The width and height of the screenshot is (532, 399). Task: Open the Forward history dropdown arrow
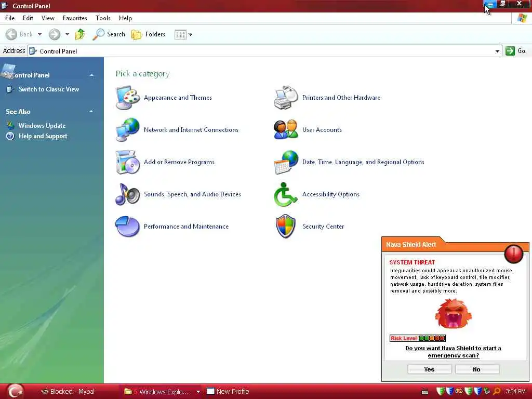67,34
